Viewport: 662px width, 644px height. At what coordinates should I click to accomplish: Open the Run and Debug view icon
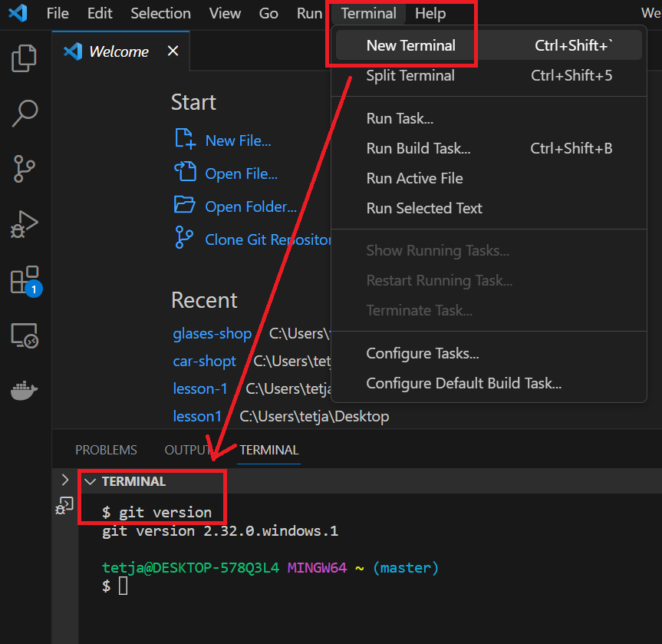click(x=24, y=224)
